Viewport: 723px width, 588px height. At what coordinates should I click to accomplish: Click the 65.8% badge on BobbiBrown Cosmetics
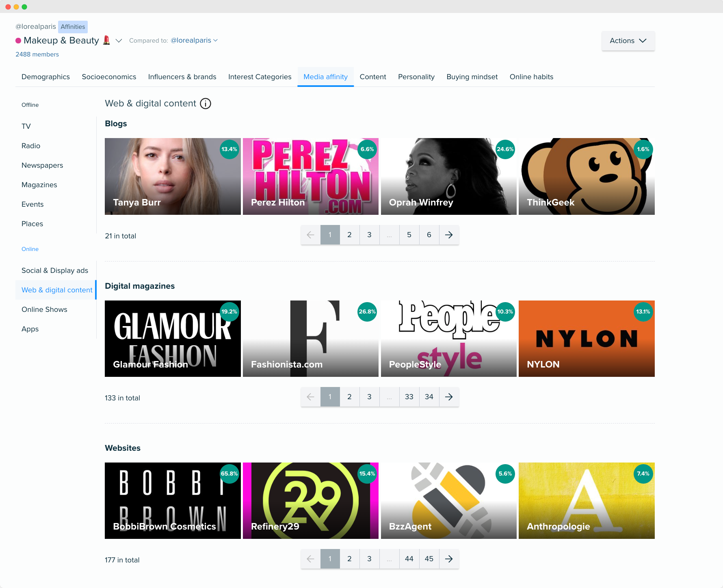tap(229, 473)
